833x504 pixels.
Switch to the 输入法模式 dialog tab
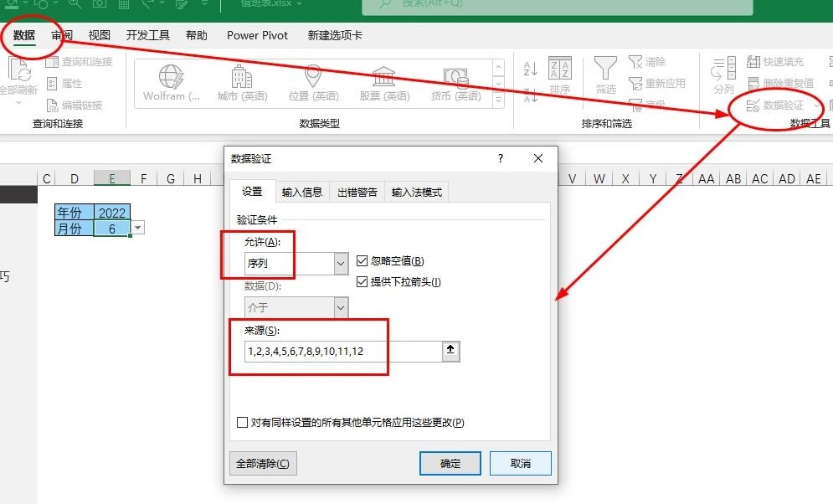pyautogui.click(x=417, y=193)
